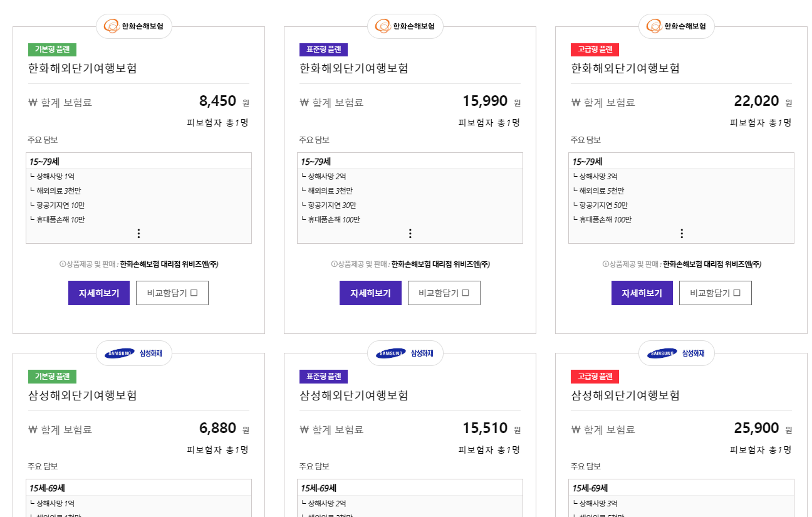Click 항공기지연 50만 coverage row
The width and height of the screenshot is (812, 517).
[x=600, y=206]
